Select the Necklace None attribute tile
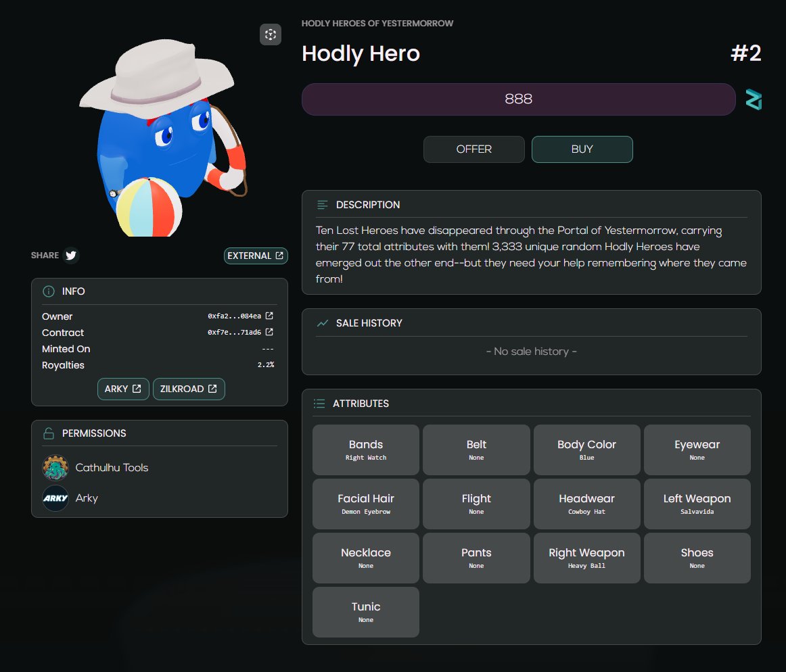 tap(365, 558)
